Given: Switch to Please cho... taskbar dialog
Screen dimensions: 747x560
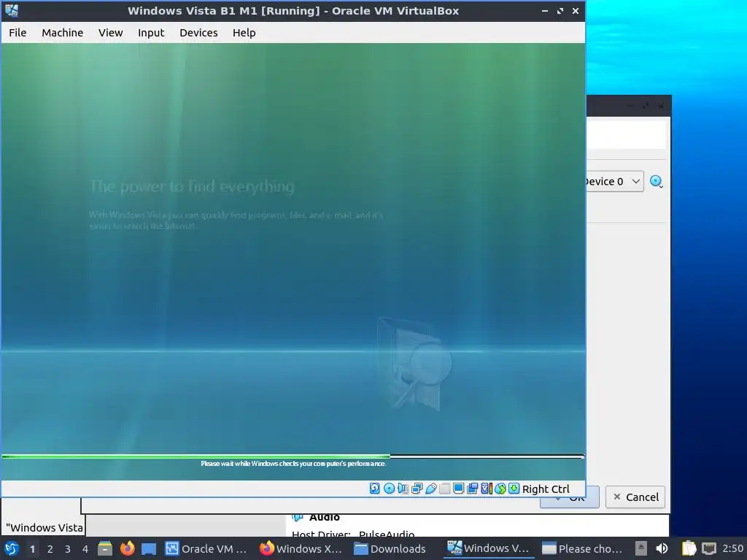Looking at the screenshot, I should pos(584,548).
